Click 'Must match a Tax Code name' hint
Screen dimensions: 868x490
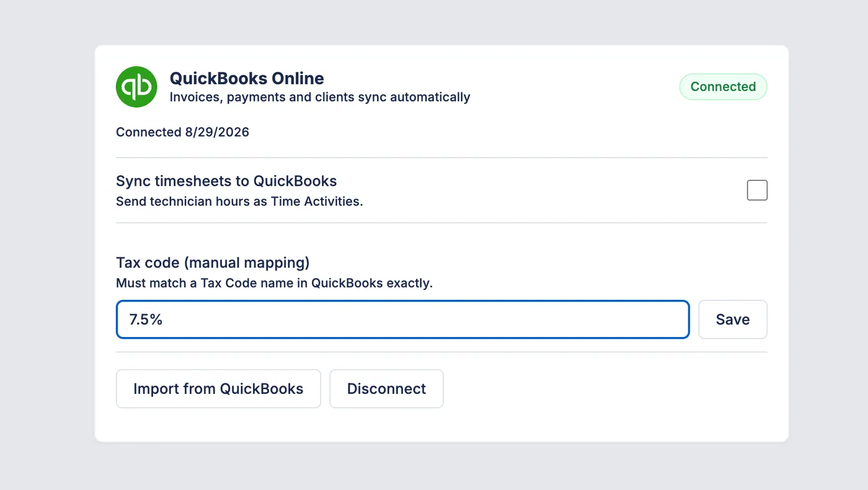(274, 283)
